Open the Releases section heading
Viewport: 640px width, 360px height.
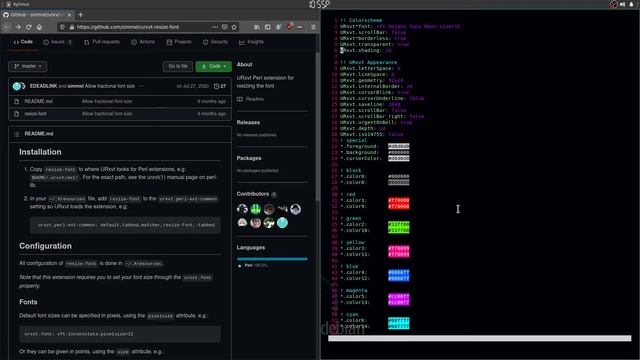(248, 122)
